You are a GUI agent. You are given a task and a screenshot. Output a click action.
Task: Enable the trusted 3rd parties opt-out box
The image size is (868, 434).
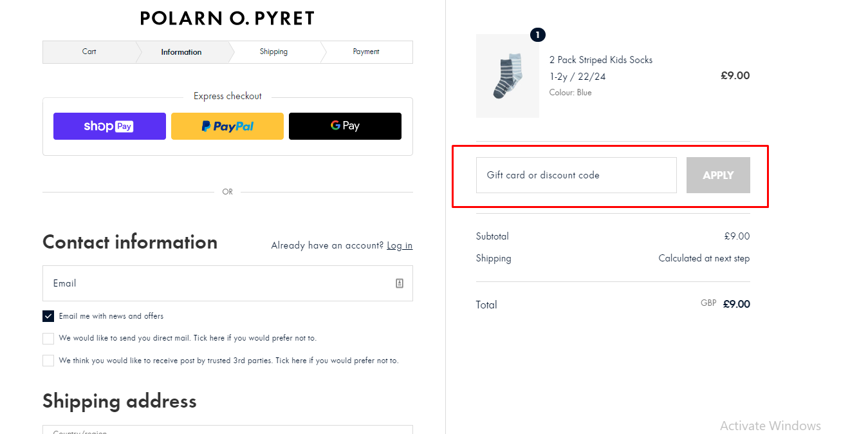point(48,360)
